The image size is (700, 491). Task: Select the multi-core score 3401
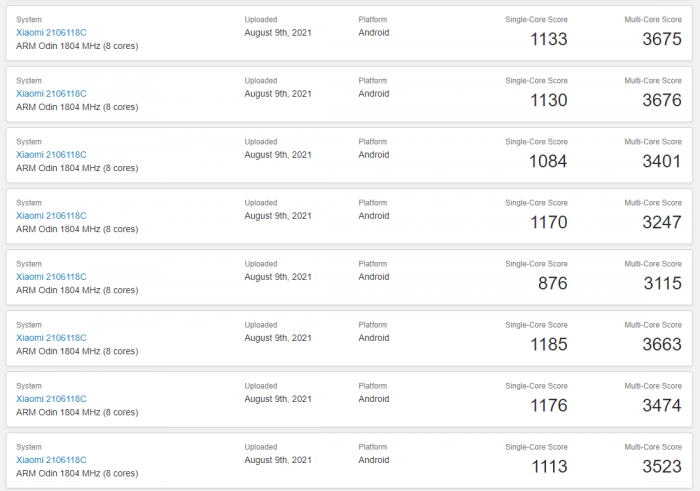tap(662, 162)
